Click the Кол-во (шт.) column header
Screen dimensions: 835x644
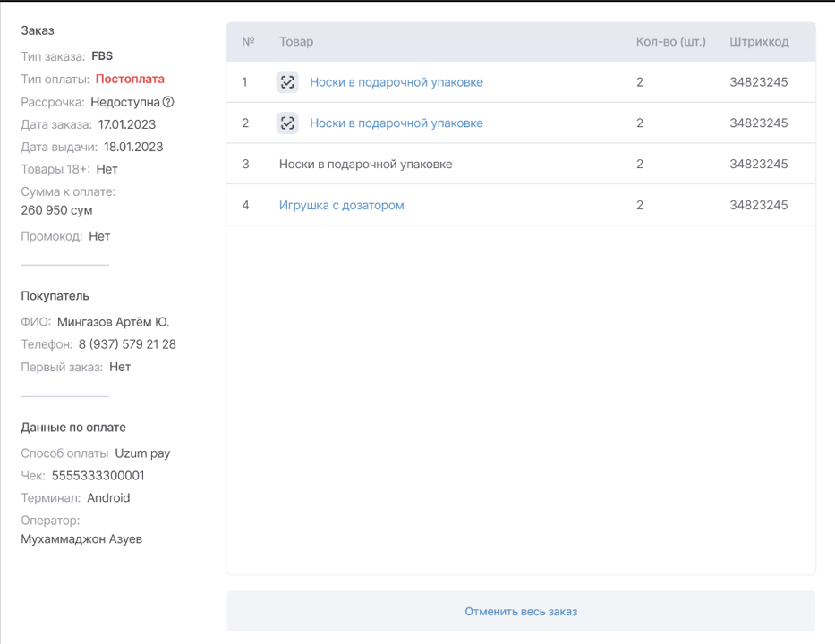(670, 42)
